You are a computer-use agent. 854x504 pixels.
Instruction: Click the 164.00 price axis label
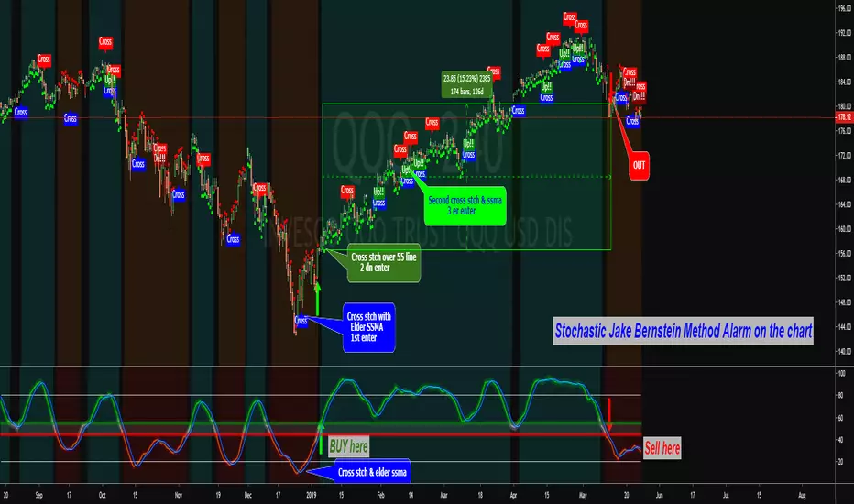point(845,205)
